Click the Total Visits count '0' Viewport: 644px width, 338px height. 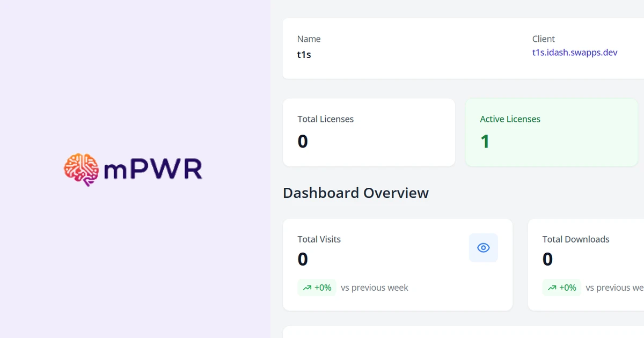point(303,260)
